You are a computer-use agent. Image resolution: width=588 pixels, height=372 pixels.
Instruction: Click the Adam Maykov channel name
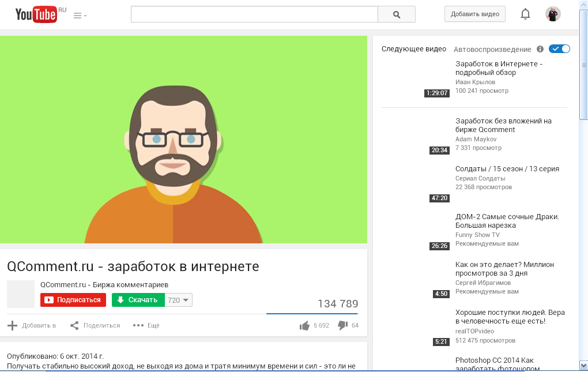[x=476, y=139]
